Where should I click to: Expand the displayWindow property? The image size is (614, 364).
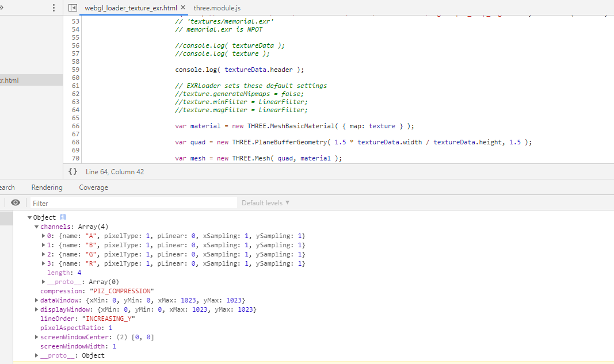(36, 309)
